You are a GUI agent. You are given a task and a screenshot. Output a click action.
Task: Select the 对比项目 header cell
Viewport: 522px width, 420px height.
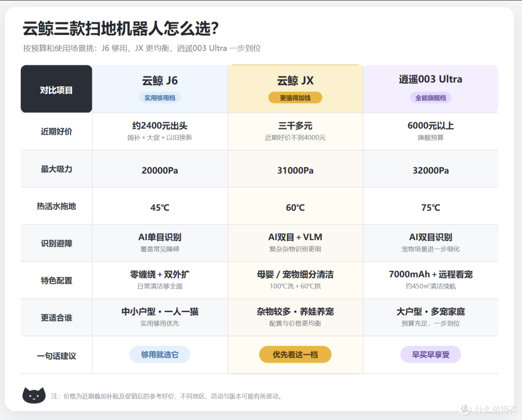click(x=56, y=89)
